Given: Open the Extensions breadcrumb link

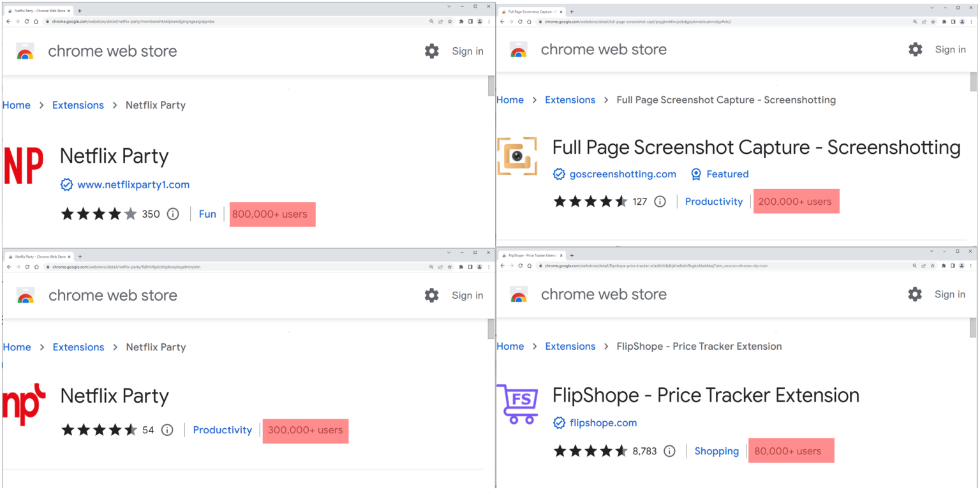Looking at the screenshot, I should coord(78,105).
